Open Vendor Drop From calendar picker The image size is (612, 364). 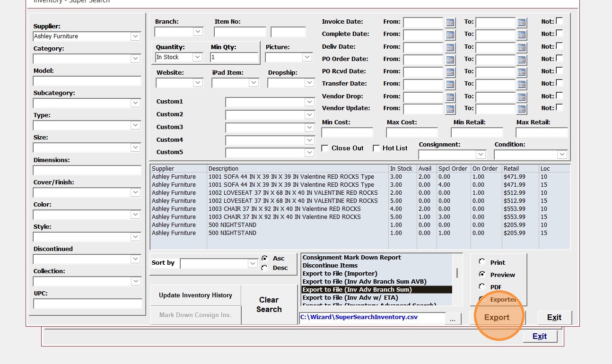(x=450, y=97)
